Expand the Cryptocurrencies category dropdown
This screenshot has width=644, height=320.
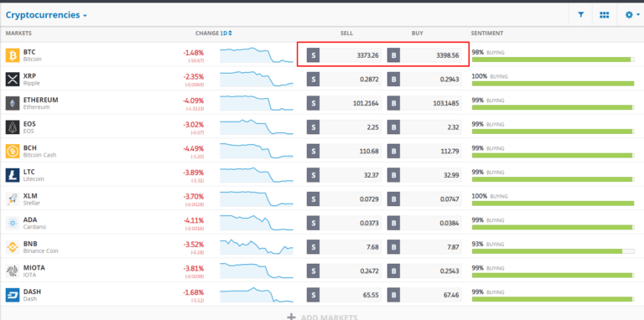pos(46,15)
